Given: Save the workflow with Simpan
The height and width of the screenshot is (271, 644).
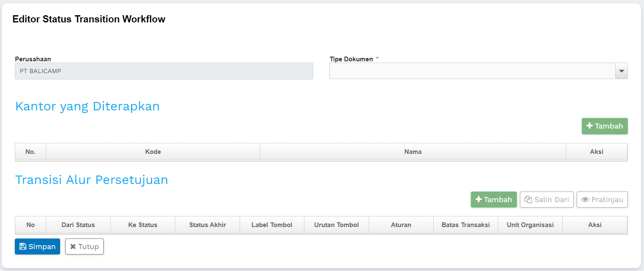Looking at the screenshot, I should [37, 246].
